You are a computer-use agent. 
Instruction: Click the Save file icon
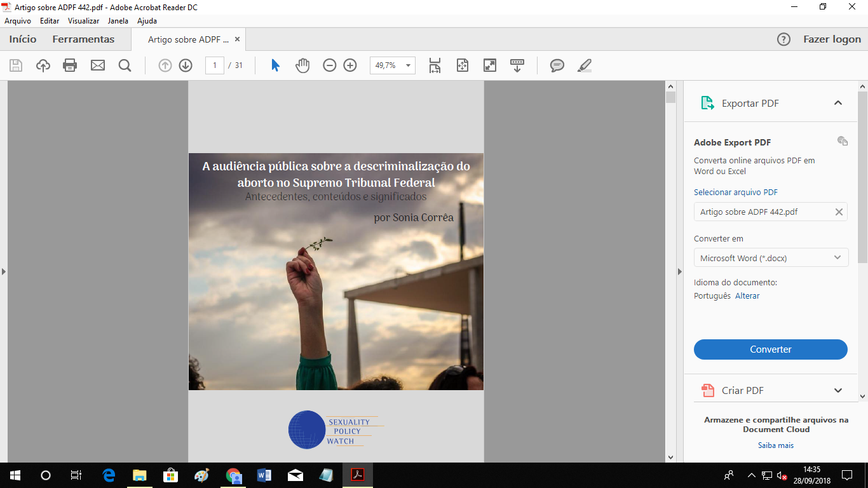click(16, 65)
